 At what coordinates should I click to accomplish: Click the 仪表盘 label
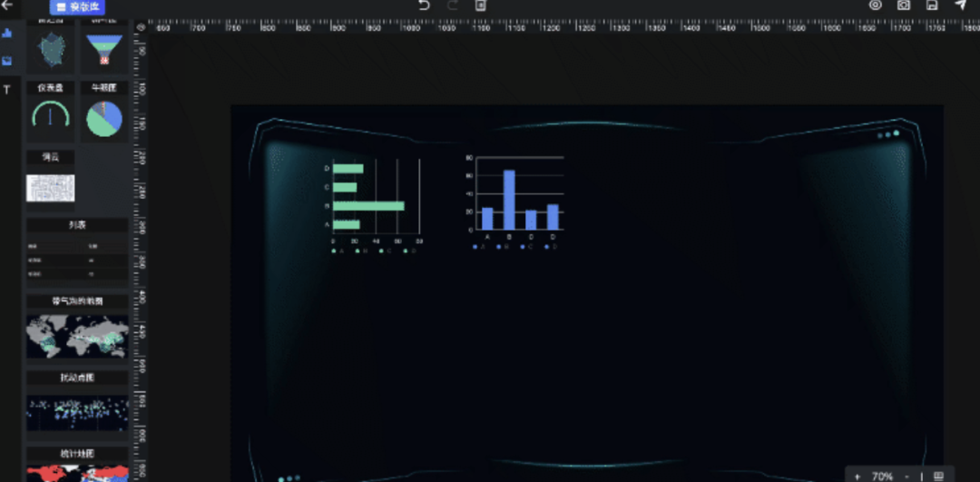50,88
